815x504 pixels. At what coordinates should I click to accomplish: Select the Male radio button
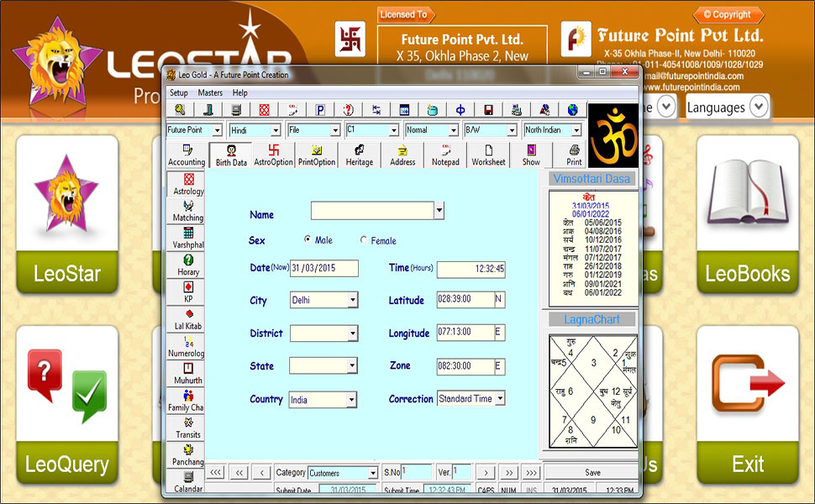click(x=308, y=239)
